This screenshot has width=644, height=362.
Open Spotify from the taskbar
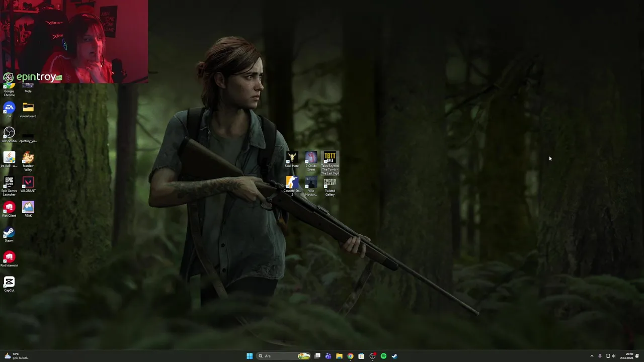point(383,356)
